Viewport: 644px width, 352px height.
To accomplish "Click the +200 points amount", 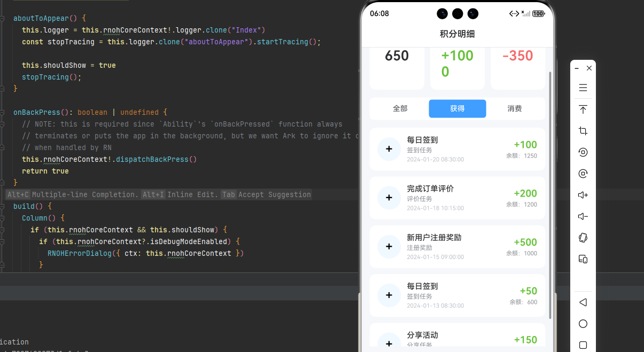I will (x=525, y=193).
